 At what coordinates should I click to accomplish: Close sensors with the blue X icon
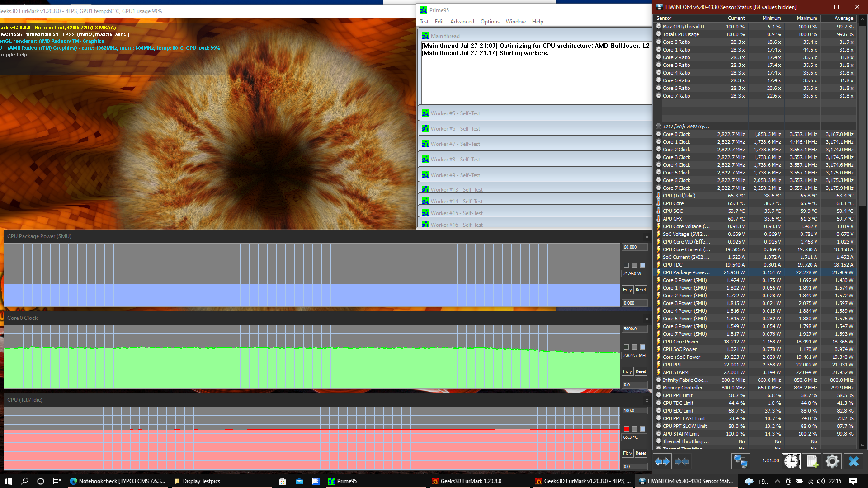[853, 461]
